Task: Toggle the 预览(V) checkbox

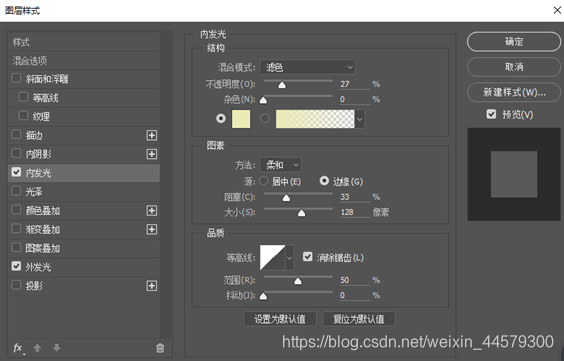Action: tap(491, 114)
